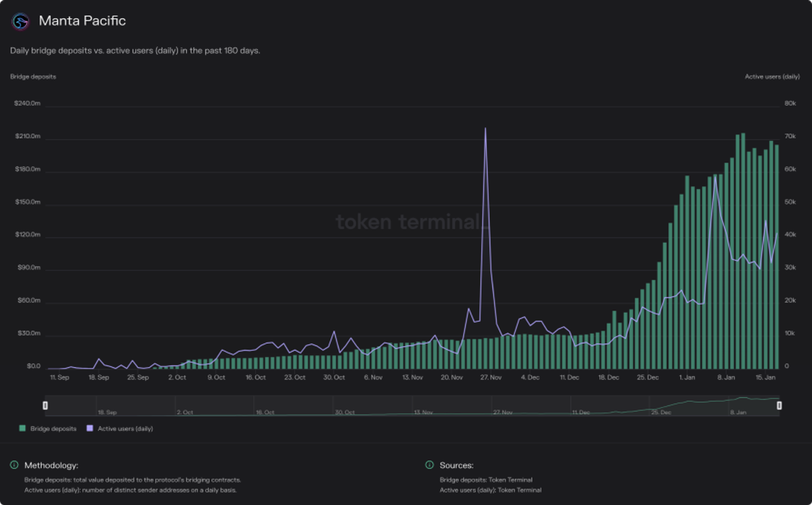Click the Manta Pacific title text

coord(82,21)
